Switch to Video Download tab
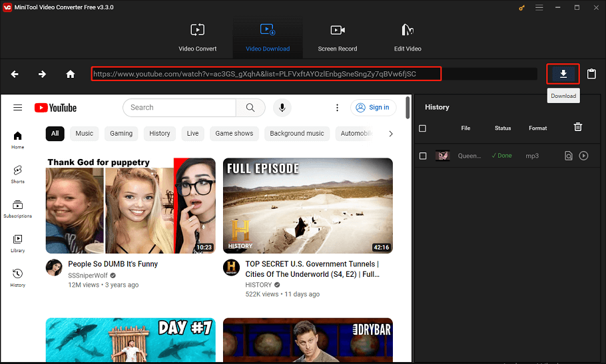606x364 pixels. (268, 37)
